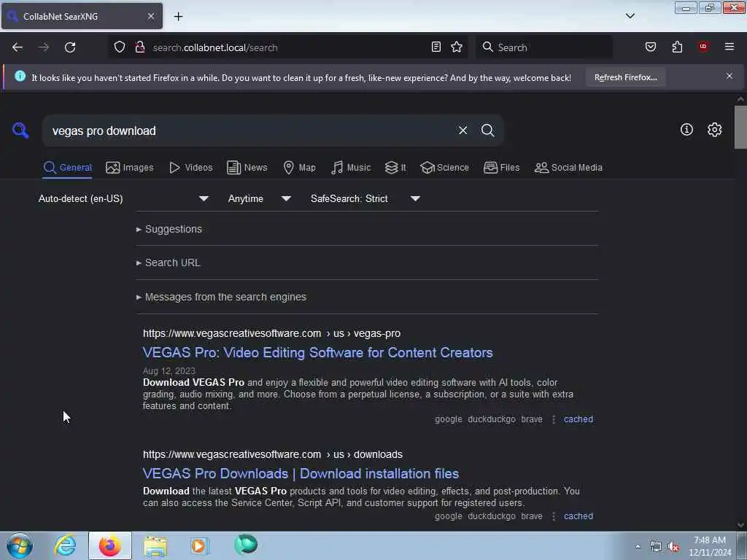Image resolution: width=747 pixels, height=560 pixels.
Task: Open Pocket save icon
Action: (650, 47)
